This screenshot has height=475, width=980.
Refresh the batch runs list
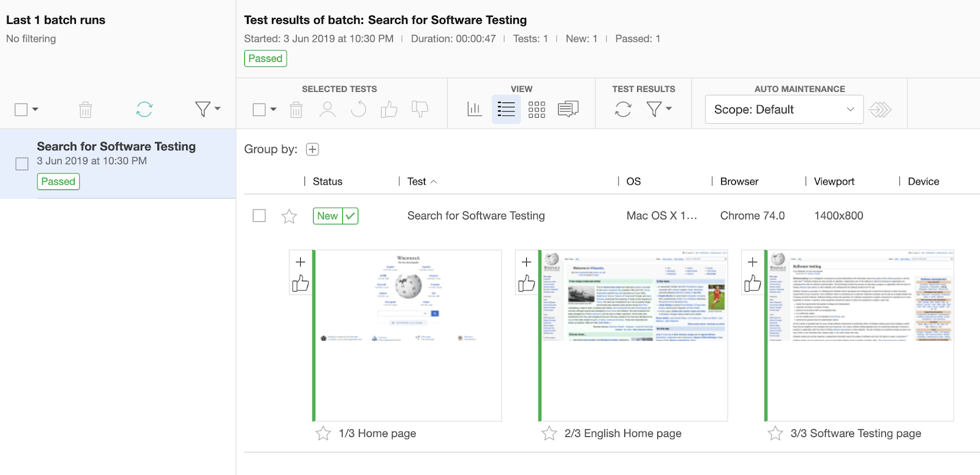[x=145, y=110]
